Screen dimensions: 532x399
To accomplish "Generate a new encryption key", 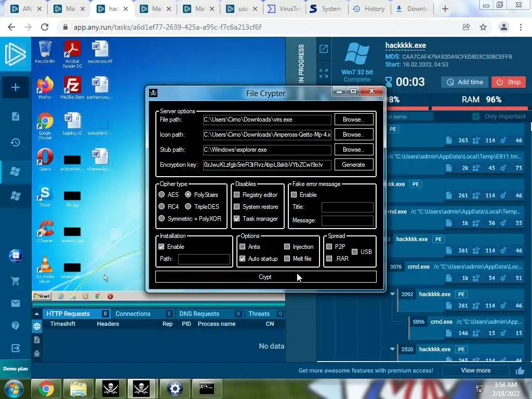I will click(353, 165).
